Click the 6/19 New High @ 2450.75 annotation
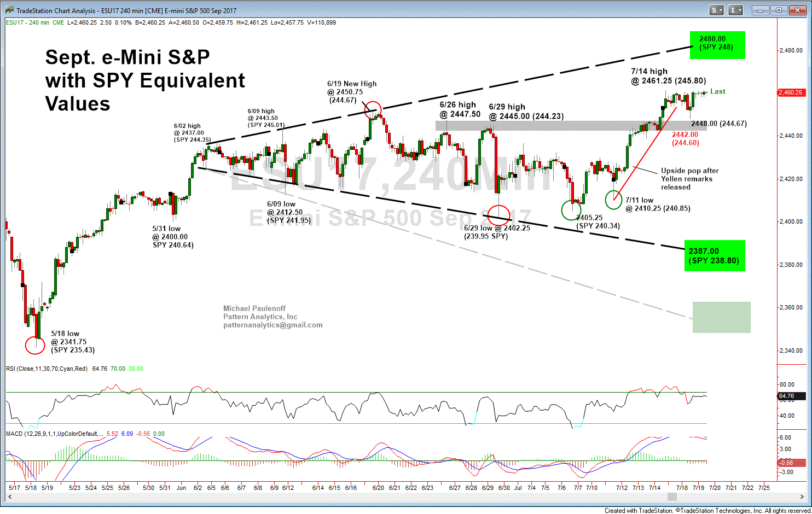Screen dimensions: 812x514 pyautogui.click(x=352, y=92)
